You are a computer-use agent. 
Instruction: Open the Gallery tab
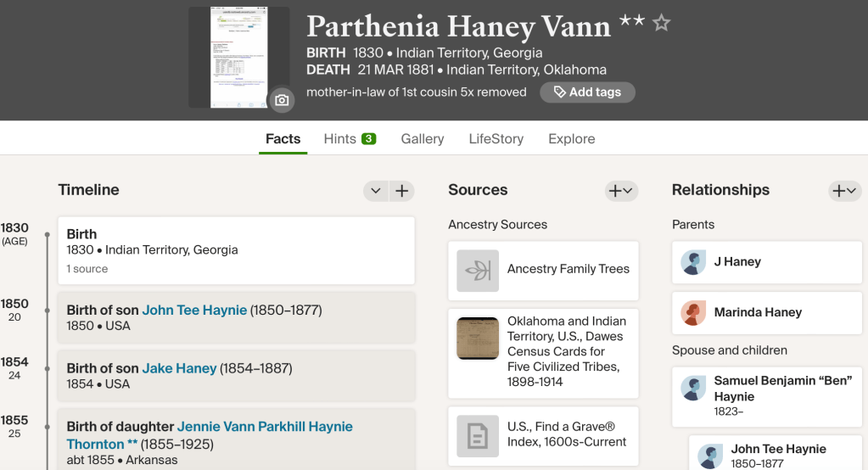tap(423, 139)
